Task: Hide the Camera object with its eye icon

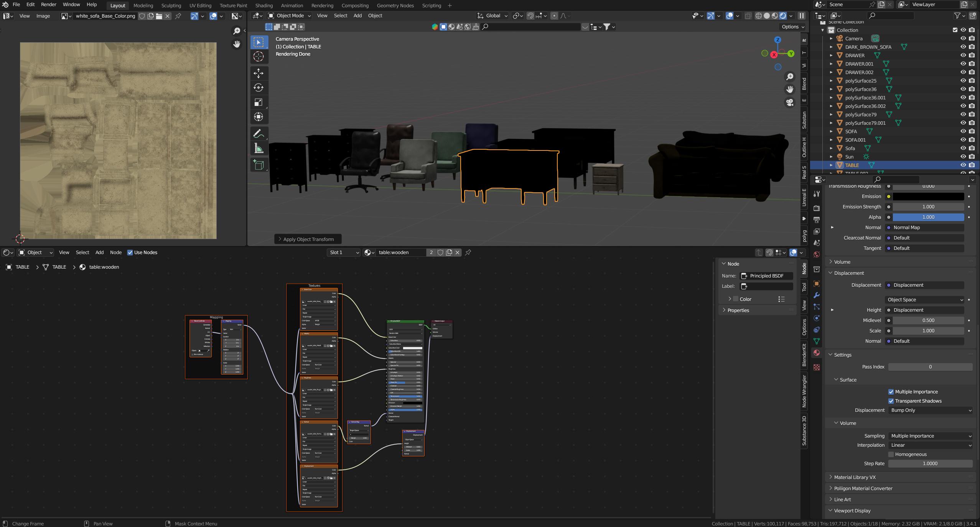Action: pos(963,38)
